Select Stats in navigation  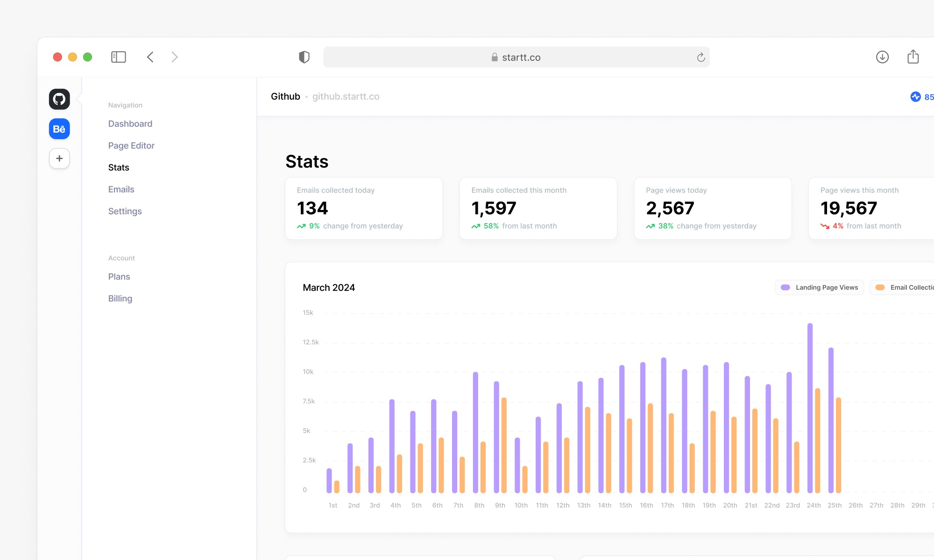tap(119, 168)
